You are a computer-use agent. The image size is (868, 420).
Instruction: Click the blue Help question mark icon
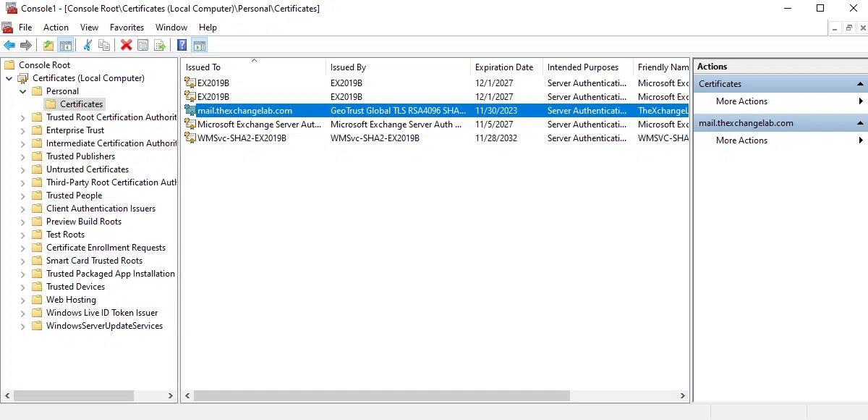pos(182,46)
